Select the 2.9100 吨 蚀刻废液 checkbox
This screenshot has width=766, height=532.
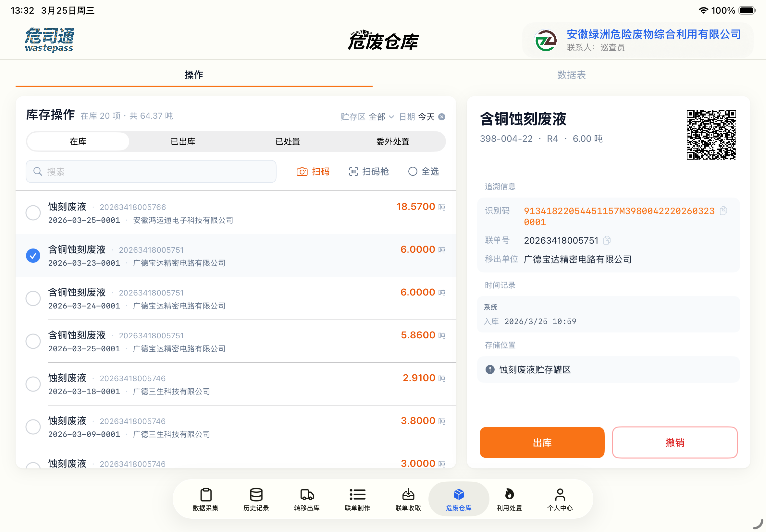pyautogui.click(x=33, y=384)
